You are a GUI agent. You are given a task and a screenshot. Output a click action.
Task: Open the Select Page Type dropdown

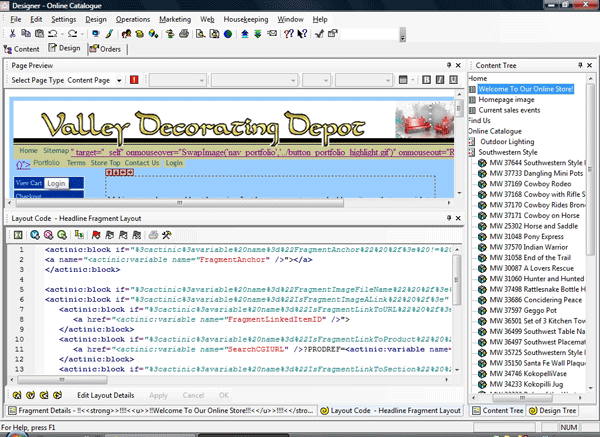coord(121,79)
